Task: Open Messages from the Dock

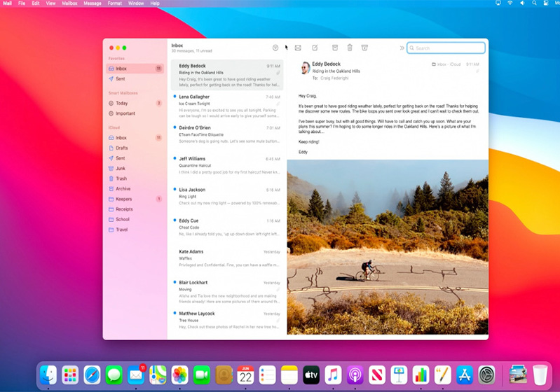Action: tap(114, 375)
